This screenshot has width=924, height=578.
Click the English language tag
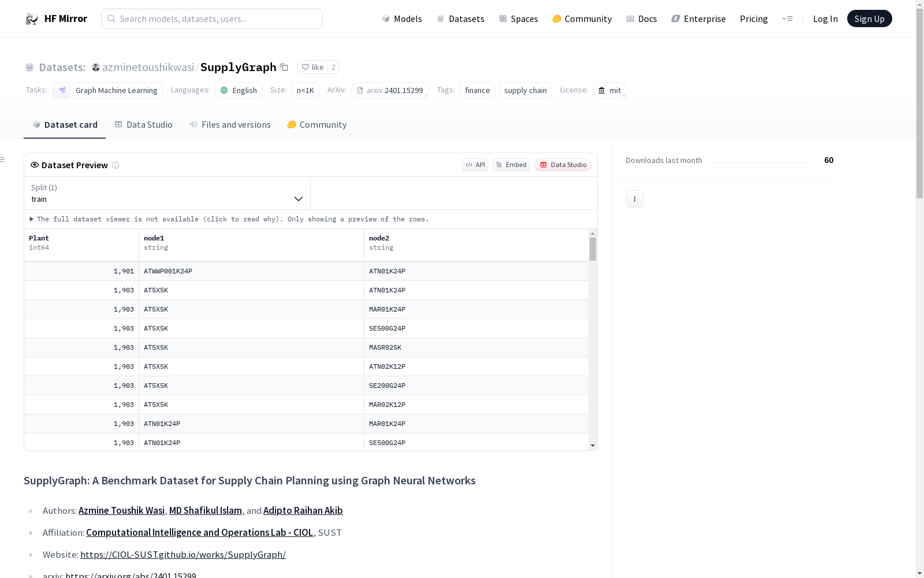pyautogui.click(x=239, y=90)
